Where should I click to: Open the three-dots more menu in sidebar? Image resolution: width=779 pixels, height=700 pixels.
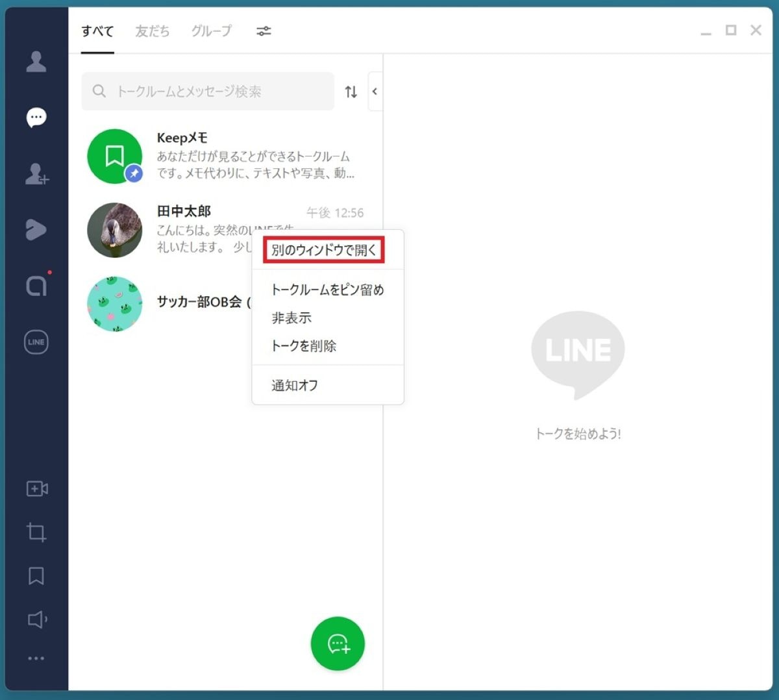[x=36, y=658]
